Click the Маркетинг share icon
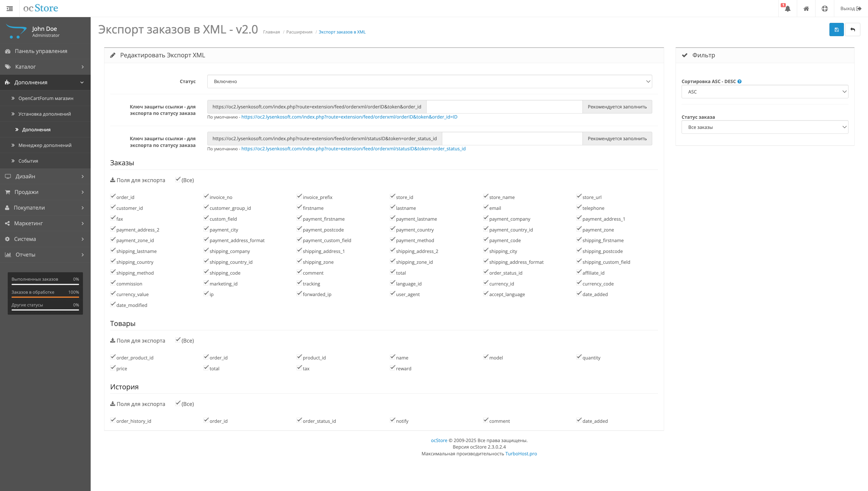 tap(7, 223)
